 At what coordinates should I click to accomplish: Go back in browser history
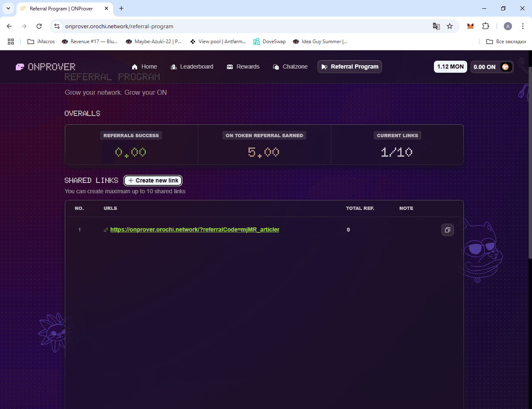[x=9, y=26]
